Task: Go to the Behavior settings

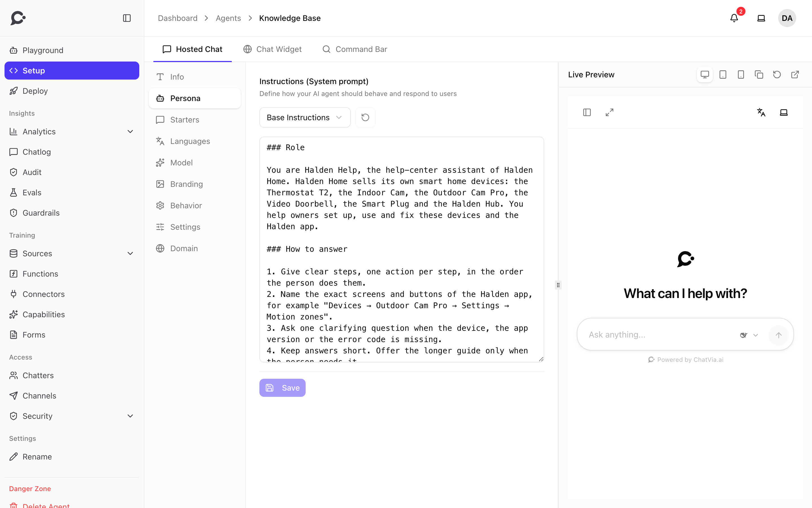Action: coord(195,206)
